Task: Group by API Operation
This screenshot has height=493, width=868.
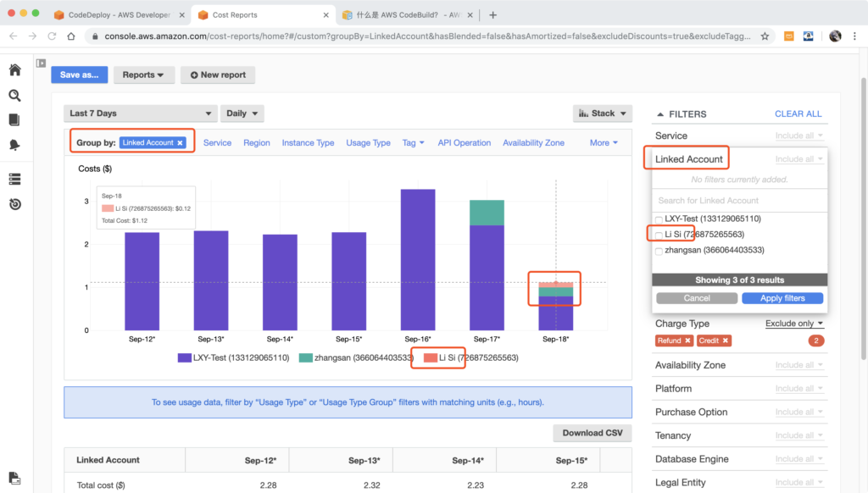Action: pyautogui.click(x=464, y=143)
